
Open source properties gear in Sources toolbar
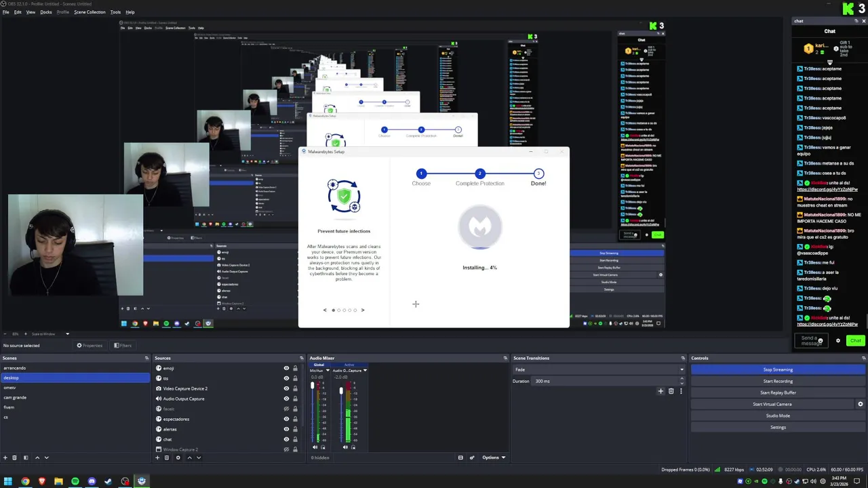pyautogui.click(x=178, y=457)
